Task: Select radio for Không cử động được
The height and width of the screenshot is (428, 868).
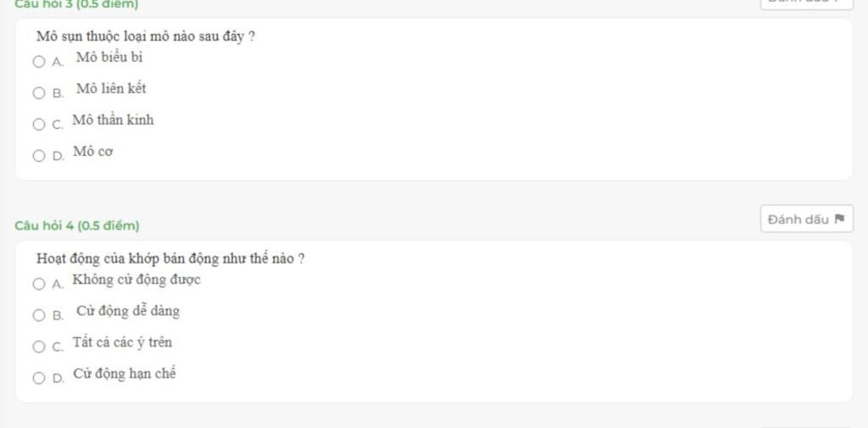Action: [38, 284]
